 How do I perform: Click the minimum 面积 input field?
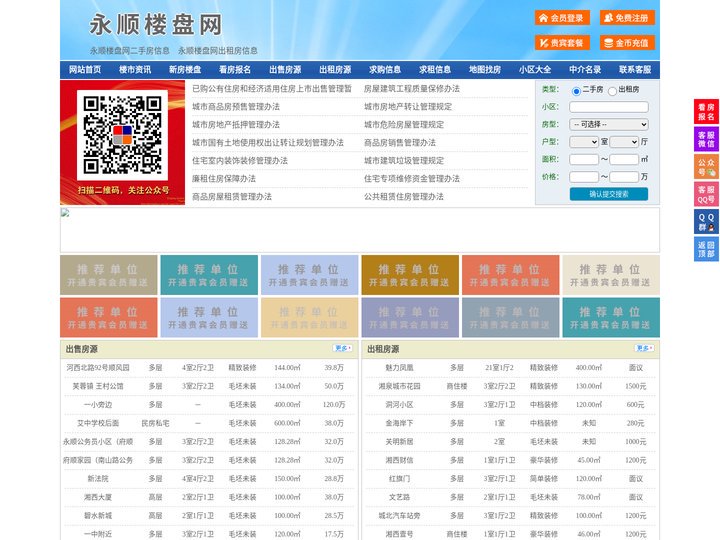pos(584,159)
